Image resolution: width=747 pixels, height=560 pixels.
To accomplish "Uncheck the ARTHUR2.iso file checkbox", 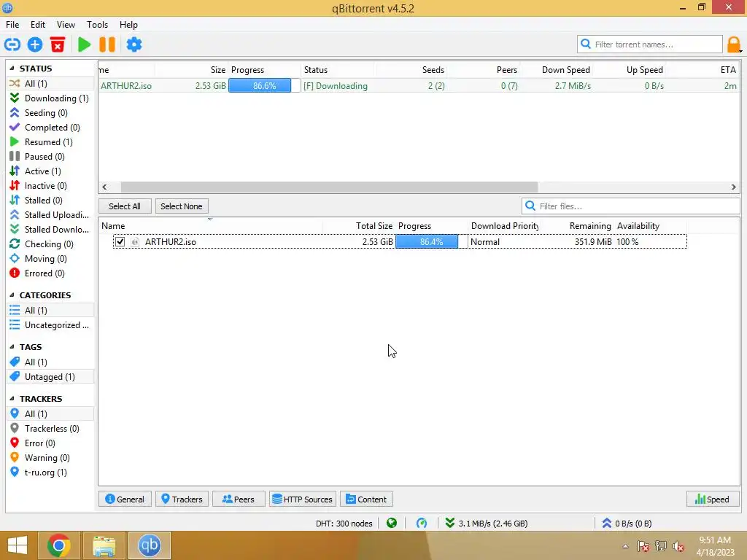I will pyautogui.click(x=120, y=242).
